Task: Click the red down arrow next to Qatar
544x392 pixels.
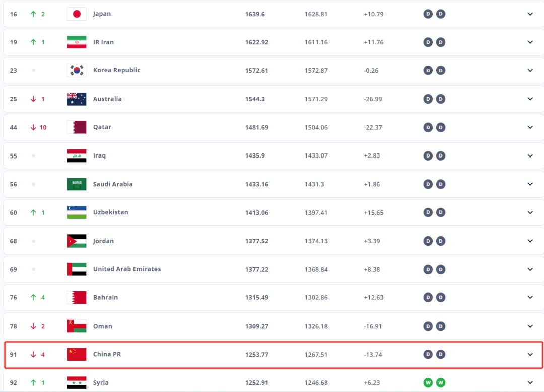Action: 33,127
